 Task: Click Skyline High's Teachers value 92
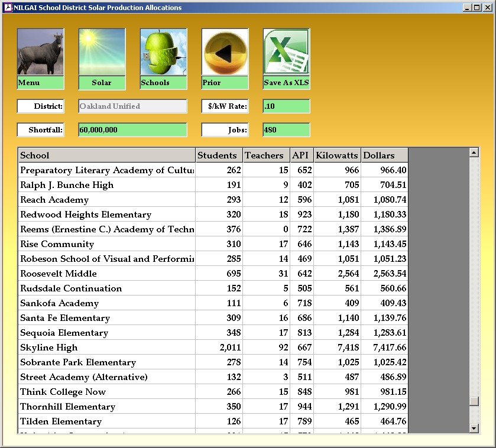283,348
